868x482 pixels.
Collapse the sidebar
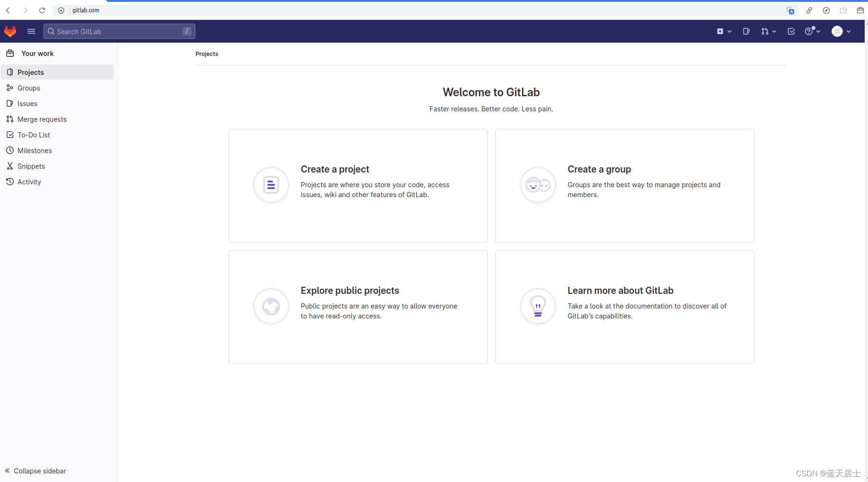tap(36, 471)
